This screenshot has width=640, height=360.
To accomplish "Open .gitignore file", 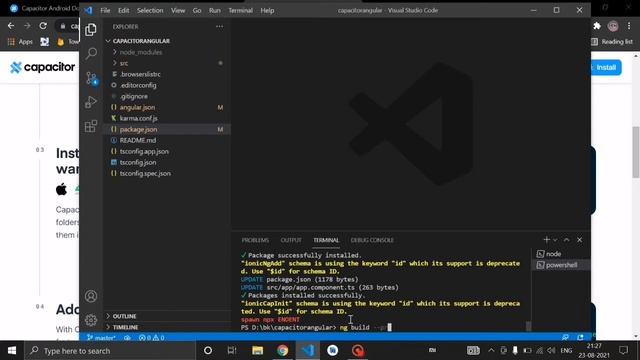I will point(167,96).
